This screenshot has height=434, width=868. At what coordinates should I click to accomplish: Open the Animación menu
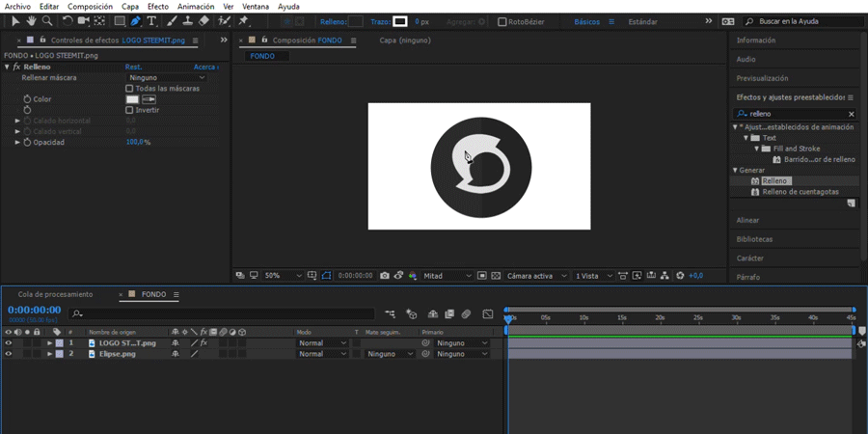[x=196, y=7]
